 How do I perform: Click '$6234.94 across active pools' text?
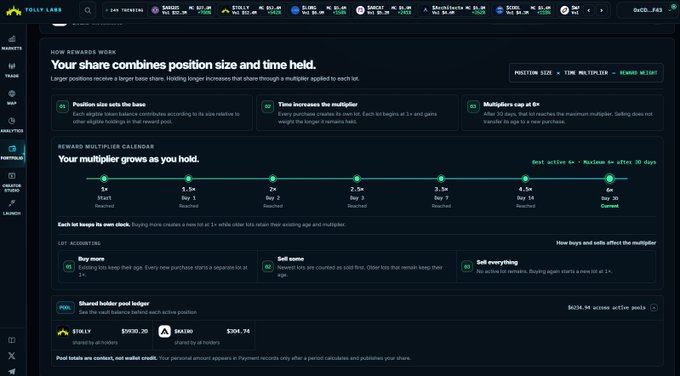tap(606, 308)
